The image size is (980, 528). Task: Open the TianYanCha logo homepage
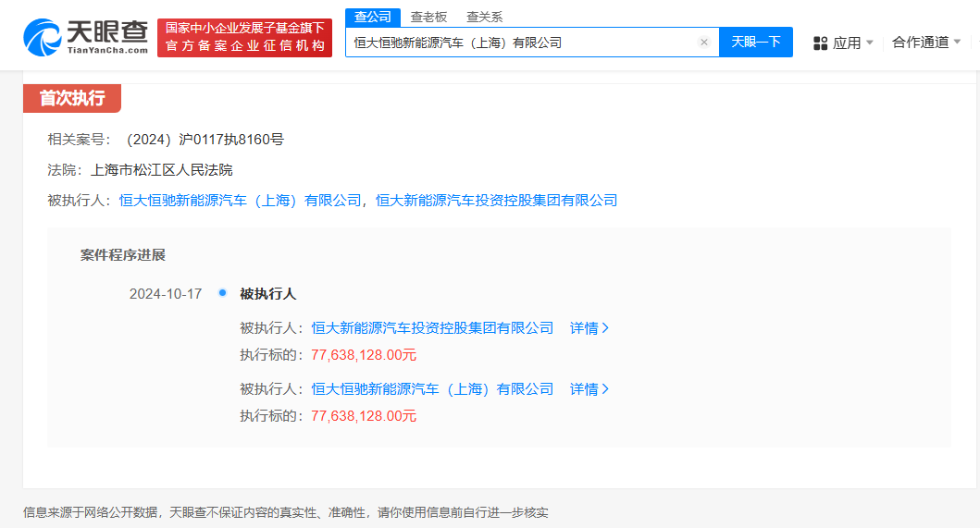(86, 38)
